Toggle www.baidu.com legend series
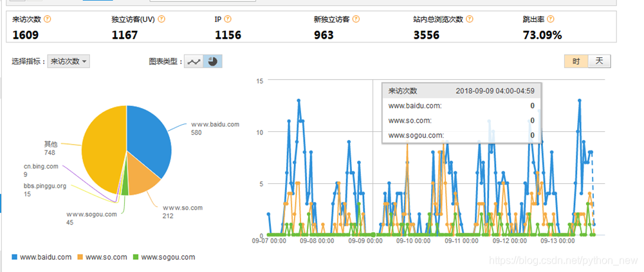 tap(41, 257)
